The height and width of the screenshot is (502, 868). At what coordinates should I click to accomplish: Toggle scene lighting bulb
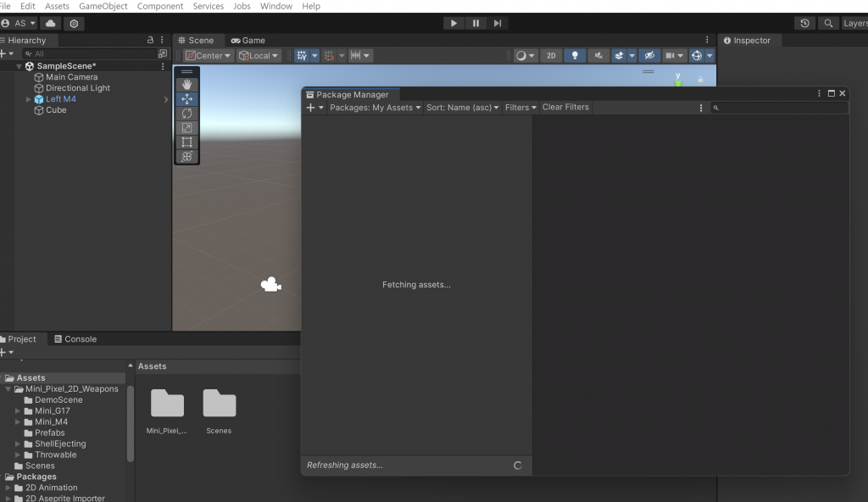[575, 55]
